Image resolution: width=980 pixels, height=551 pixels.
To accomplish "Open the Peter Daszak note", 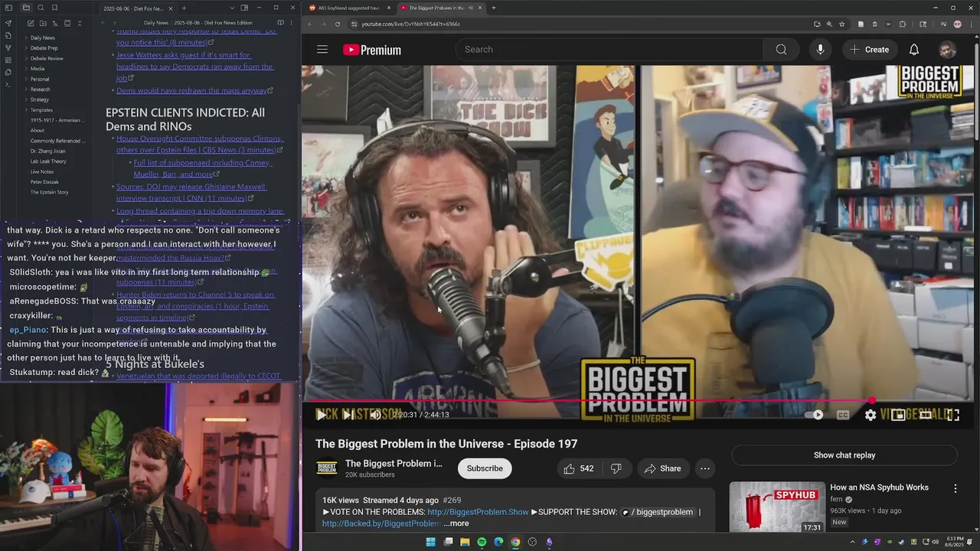I will click(x=44, y=182).
